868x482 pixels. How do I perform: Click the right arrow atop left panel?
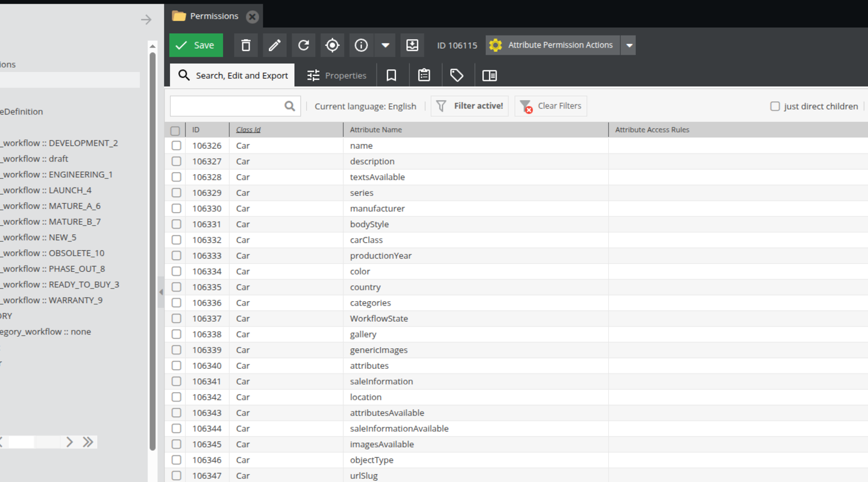tap(146, 20)
